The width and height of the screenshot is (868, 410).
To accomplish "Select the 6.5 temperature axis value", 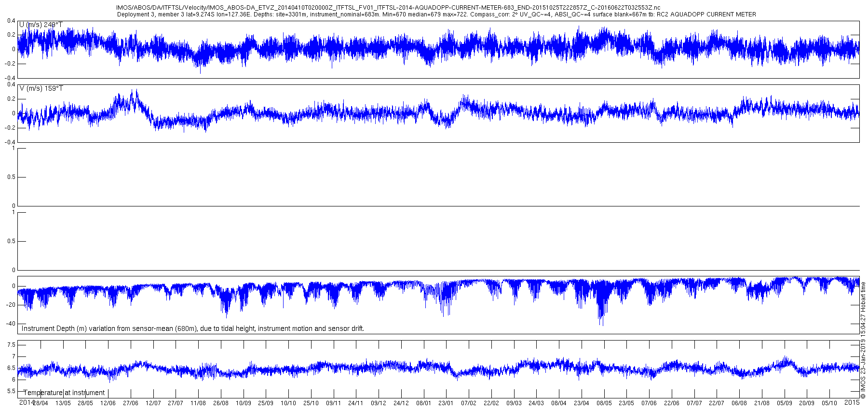I will [11, 368].
